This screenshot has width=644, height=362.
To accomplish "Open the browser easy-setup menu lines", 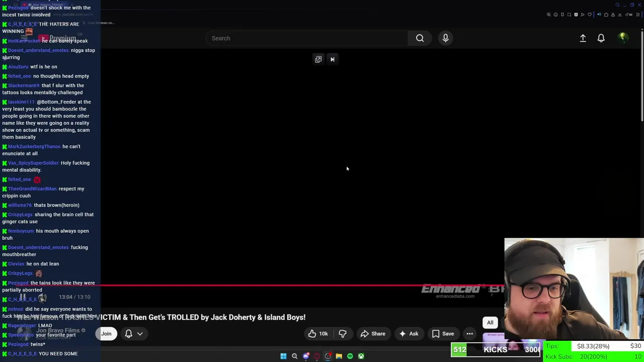I will pos(638,15).
